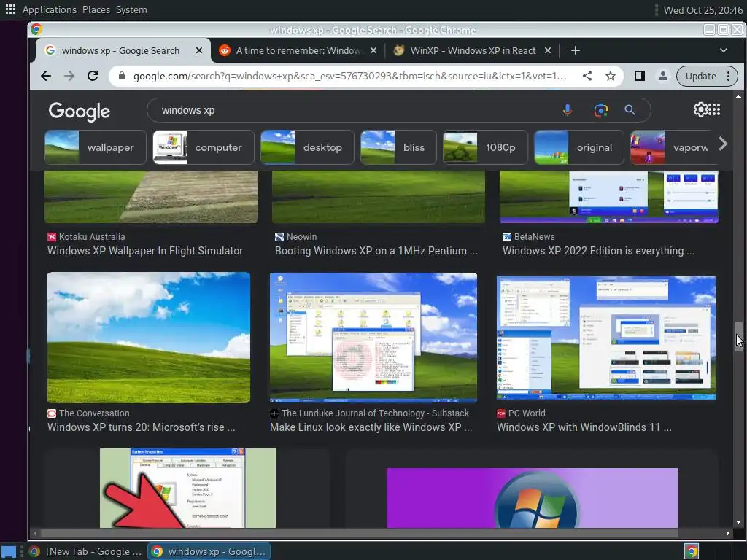
Task: Filter results by the bliss chip
Action: (398, 147)
